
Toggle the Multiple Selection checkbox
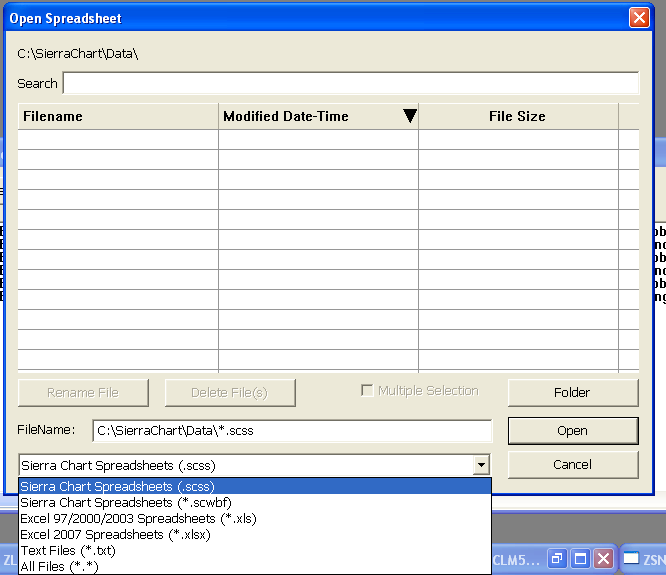click(x=367, y=390)
